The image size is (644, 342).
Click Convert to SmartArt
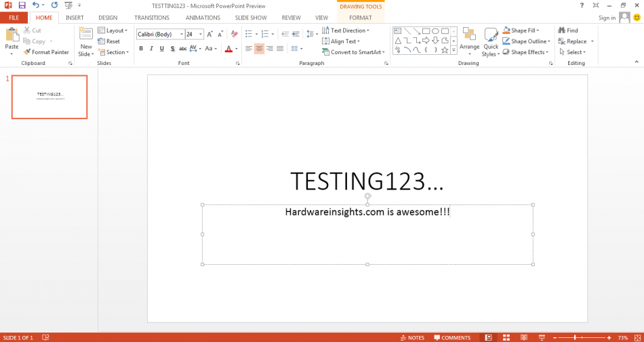coord(353,52)
